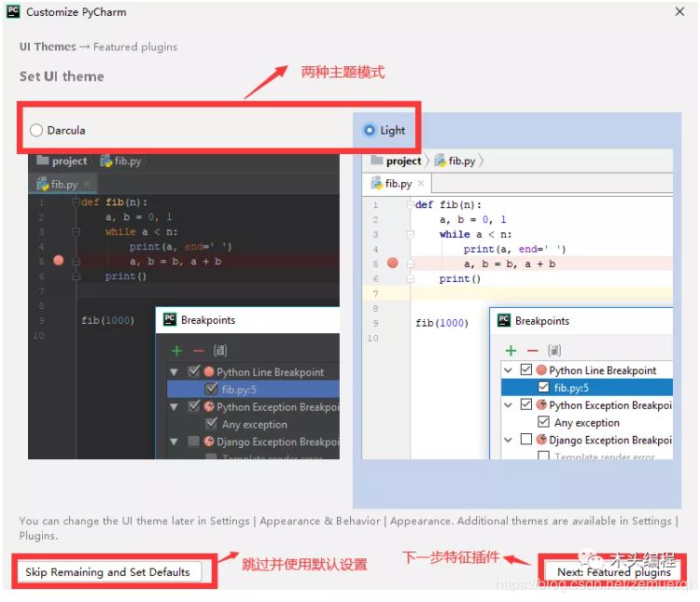Click the project folder icon in Light preview
Image resolution: width=700 pixels, height=602 pixels.
click(377, 160)
